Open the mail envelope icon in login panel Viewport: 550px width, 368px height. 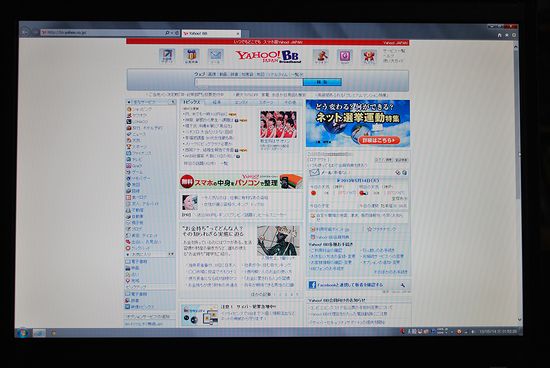tap(314, 173)
